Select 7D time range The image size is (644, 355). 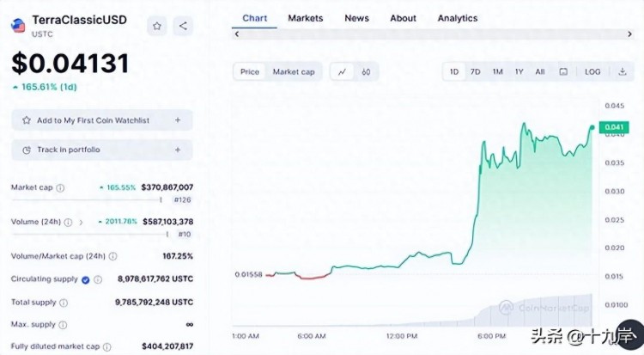475,71
